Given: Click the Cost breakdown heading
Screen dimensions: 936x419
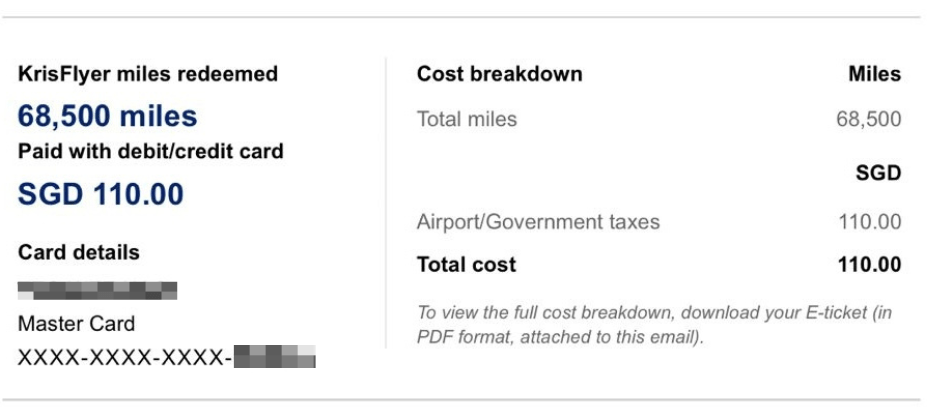Looking at the screenshot, I should (x=499, y=74).
